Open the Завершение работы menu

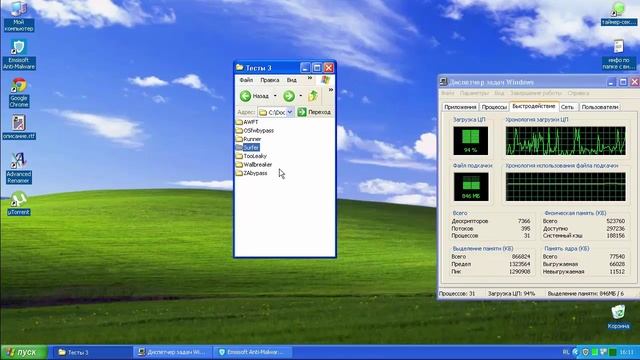(x=536, y=93)
